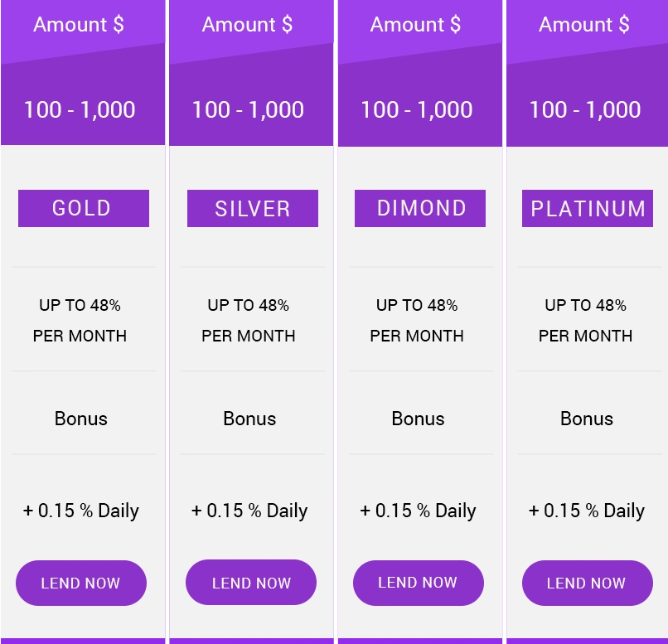Click UP TO 48% PER MONTH in GOLD column

point(80,320)
